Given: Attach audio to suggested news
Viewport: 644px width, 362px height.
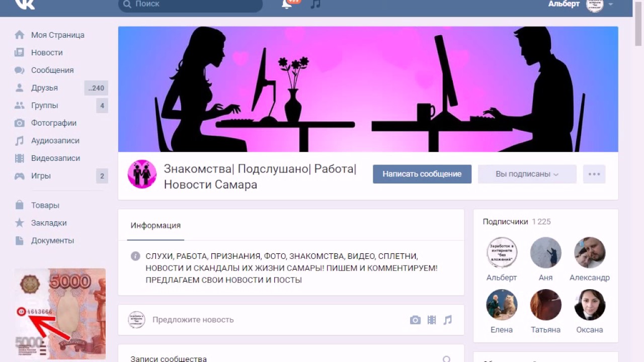Looking at the screenshot, I should pos(448,320).
